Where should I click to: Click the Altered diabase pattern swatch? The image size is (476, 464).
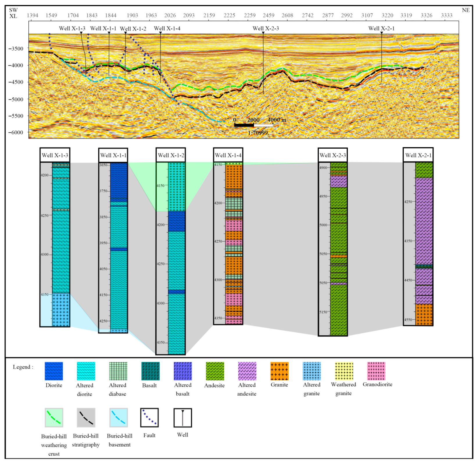tap(118, 371)
